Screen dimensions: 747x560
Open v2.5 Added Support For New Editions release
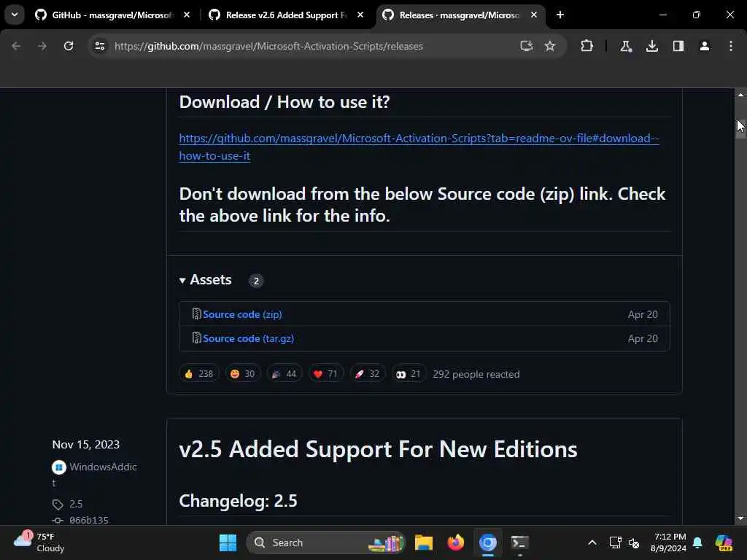(x=379, y=449)
